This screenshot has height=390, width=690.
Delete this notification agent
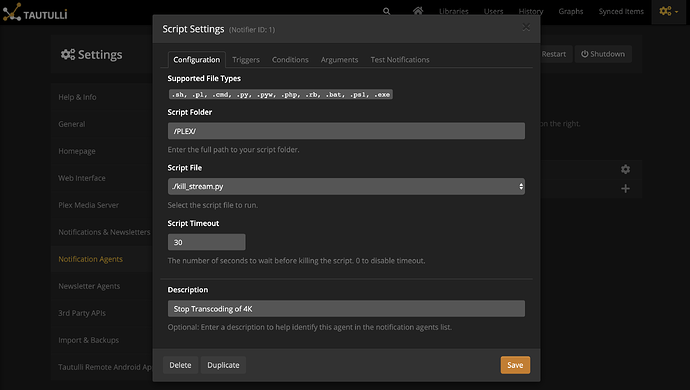coord(180,365)
